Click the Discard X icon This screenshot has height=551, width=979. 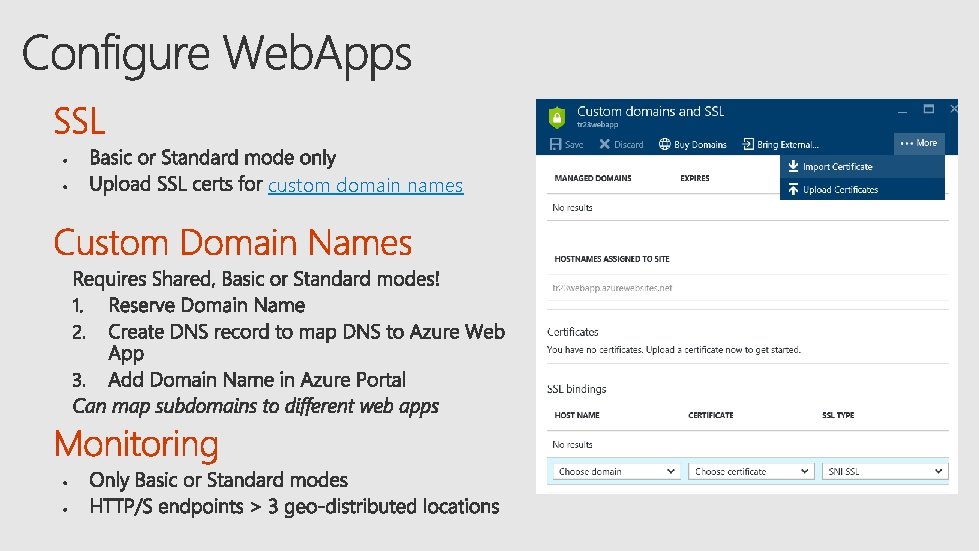pos(604,144)
